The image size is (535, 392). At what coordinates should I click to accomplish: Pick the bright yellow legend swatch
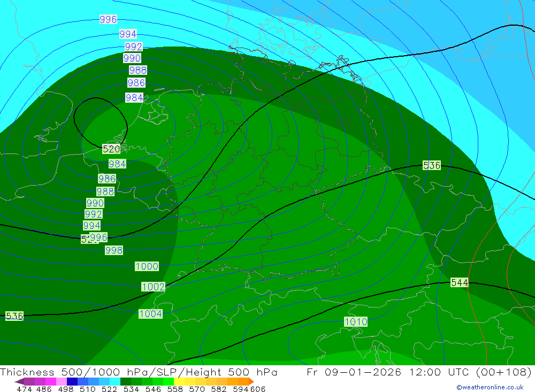point(179,381)
